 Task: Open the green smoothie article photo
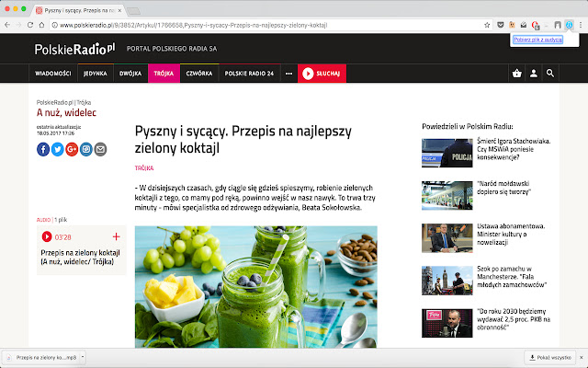(x=255, y=286)
